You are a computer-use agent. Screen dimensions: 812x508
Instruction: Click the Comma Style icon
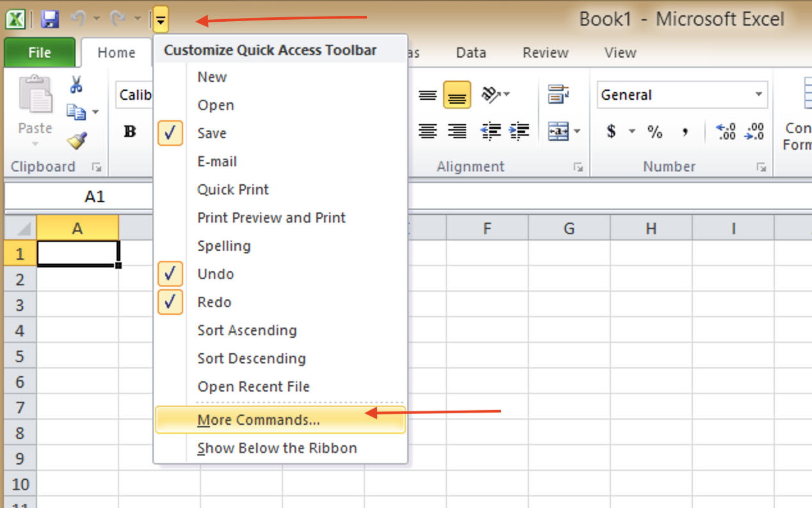(685, 132)
